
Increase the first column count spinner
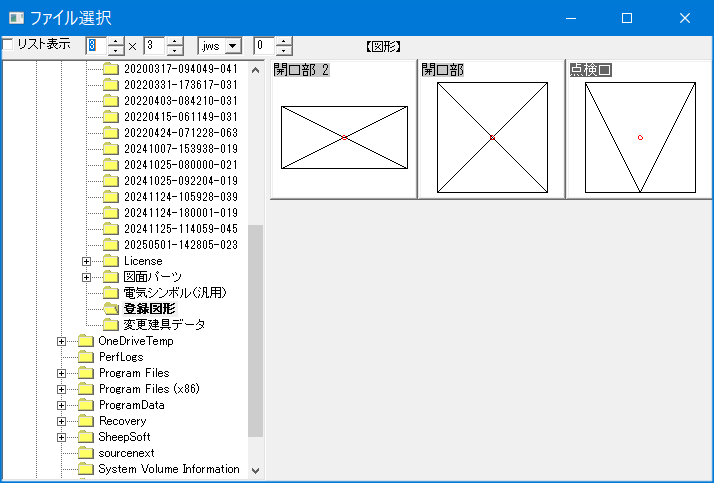116,41
